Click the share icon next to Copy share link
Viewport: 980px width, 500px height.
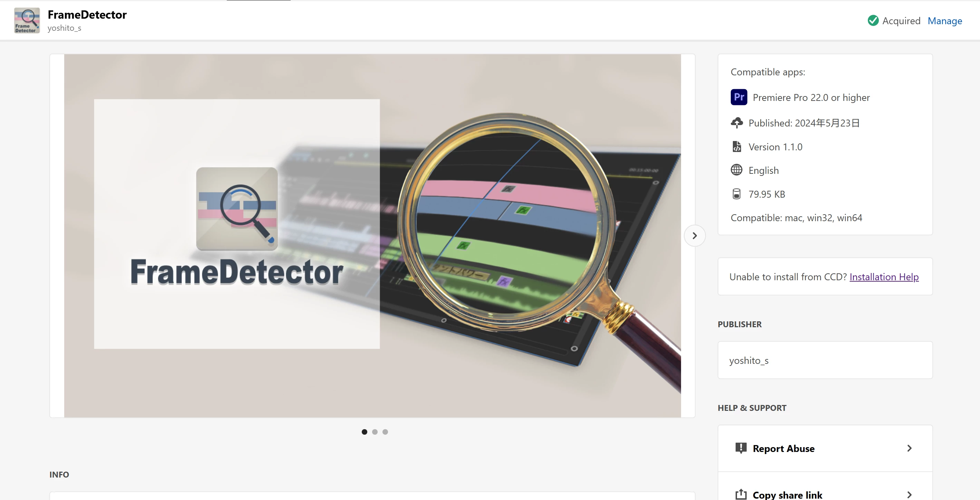pyautogui.click(x=741, y=494)
